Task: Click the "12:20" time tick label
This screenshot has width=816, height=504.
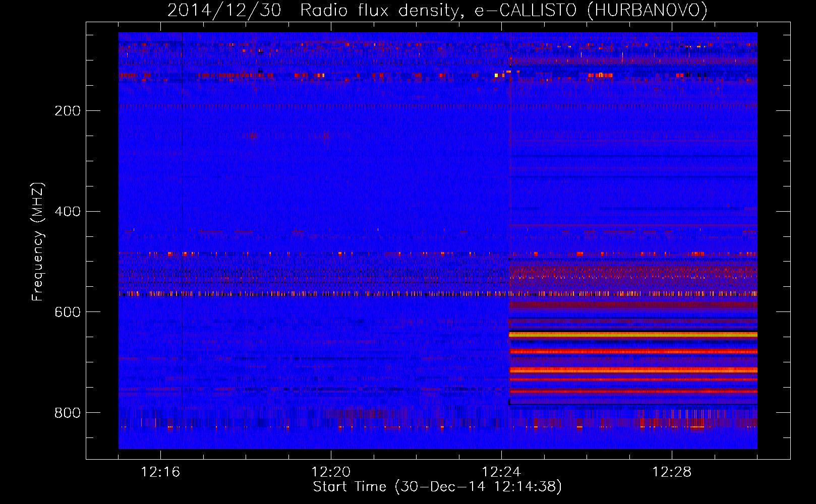Action: click(331, 472)
